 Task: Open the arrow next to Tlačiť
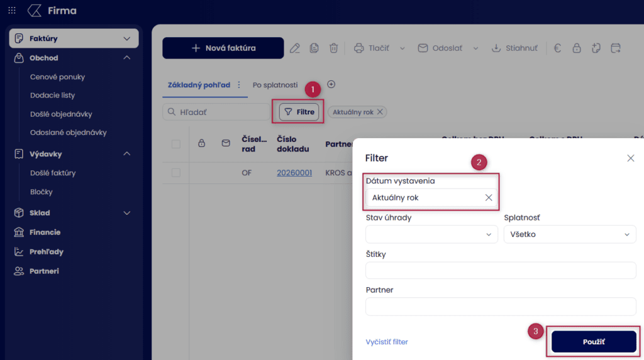402,48
